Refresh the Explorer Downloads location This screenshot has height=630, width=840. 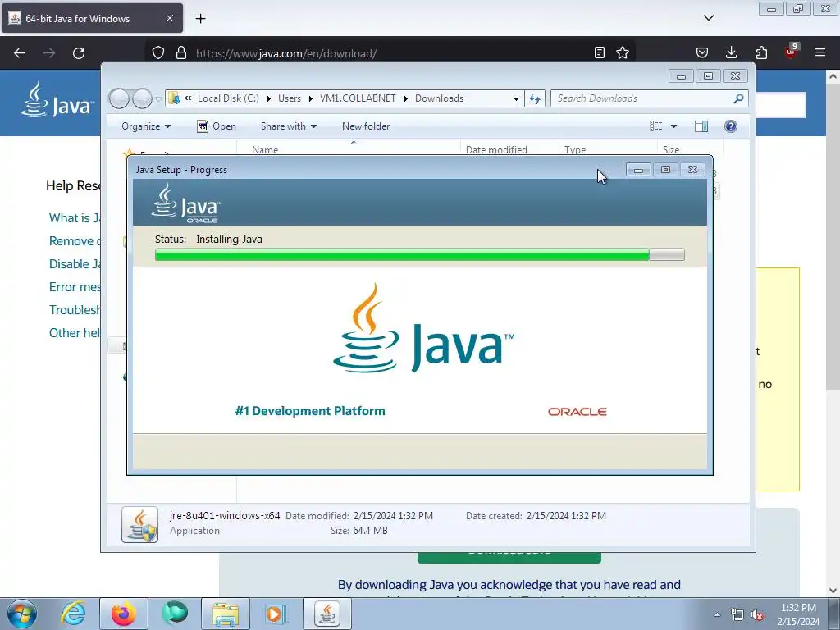click(535, 98)
